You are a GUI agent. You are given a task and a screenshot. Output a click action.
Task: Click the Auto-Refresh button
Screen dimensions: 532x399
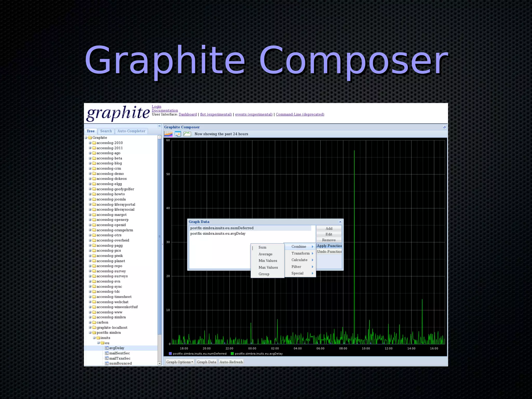tap(231, 362)
